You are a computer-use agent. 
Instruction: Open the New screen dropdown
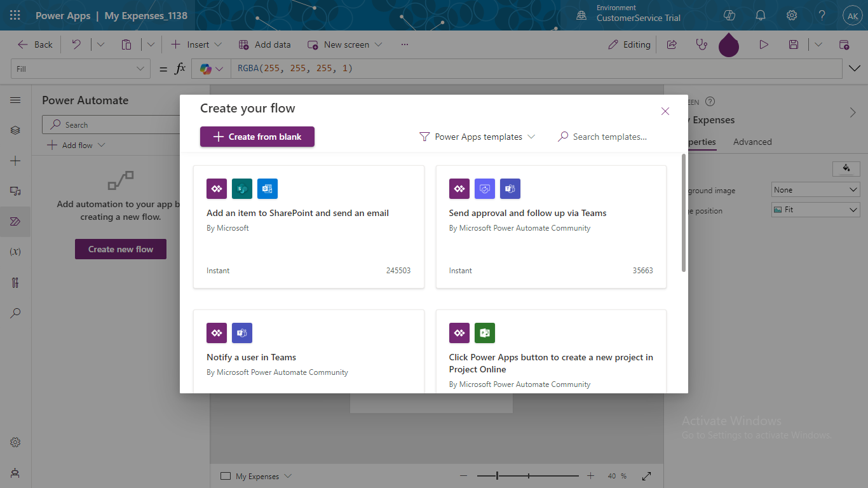tap(379, 44)
